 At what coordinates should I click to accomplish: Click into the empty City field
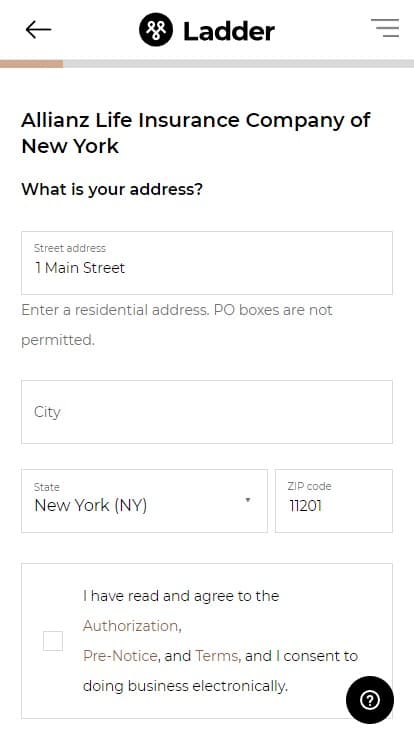[x=207, y=412]
